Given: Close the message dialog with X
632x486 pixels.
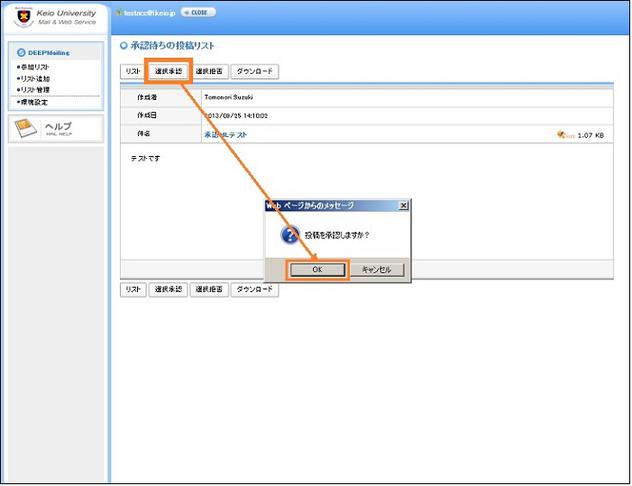Looking at the screenshot, I should click(x=403, y=205).
